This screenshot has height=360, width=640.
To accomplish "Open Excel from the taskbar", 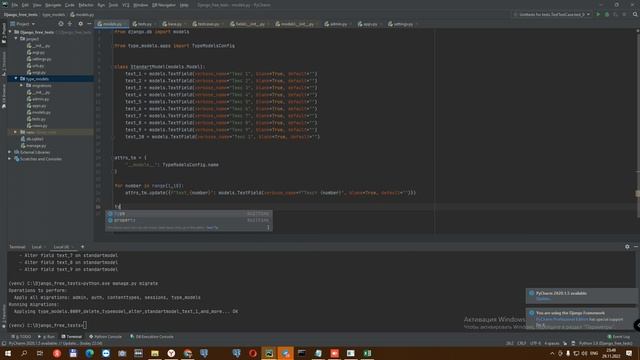I will pos(367,353).
